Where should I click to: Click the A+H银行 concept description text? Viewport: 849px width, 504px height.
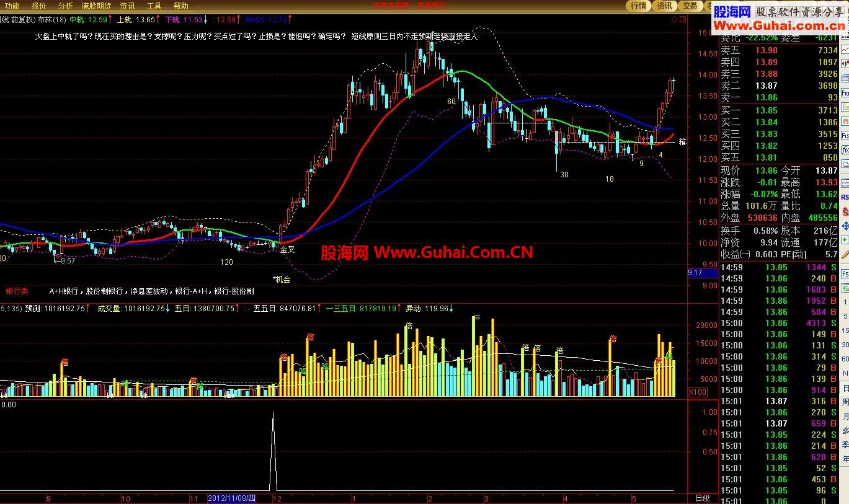point(152,291)
